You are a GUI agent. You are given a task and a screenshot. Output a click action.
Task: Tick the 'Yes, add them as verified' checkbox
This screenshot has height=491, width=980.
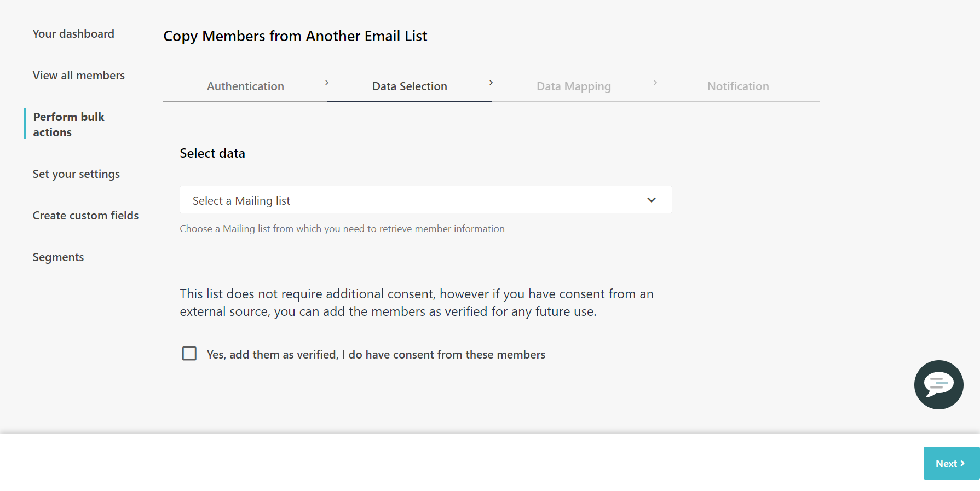pos(189,354)
